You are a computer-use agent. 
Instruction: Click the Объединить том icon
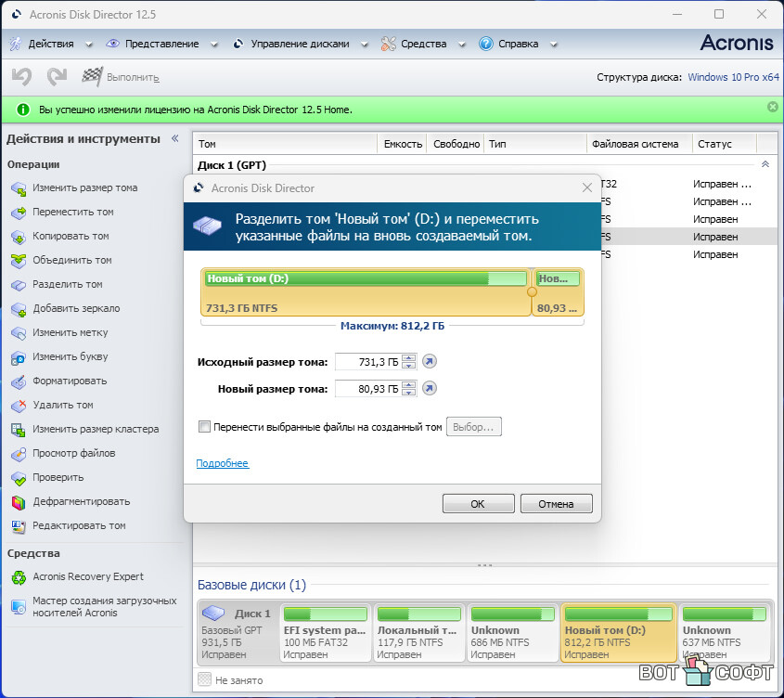pos(19,260)
